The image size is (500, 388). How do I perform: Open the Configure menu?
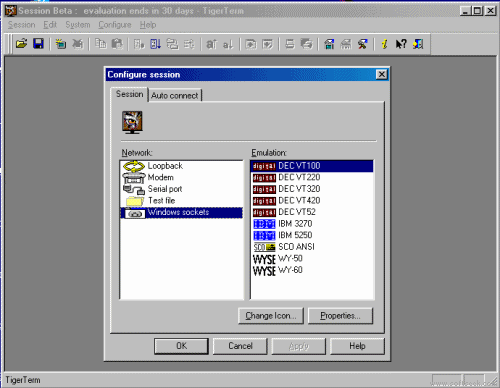[115, 25]
